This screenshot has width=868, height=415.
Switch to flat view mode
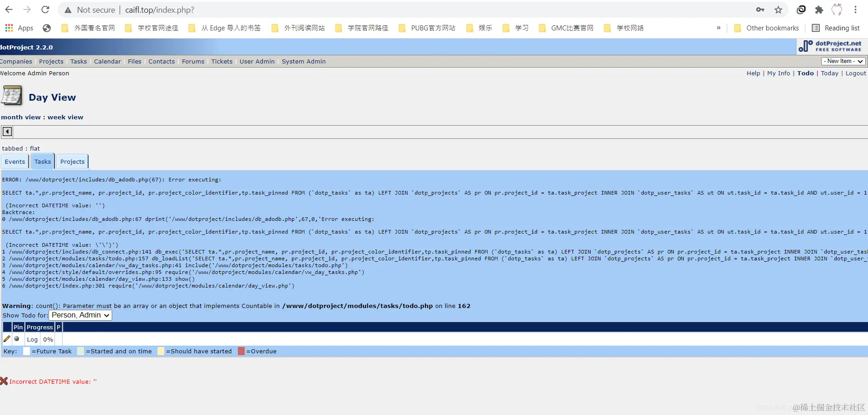tap(35, 149)
